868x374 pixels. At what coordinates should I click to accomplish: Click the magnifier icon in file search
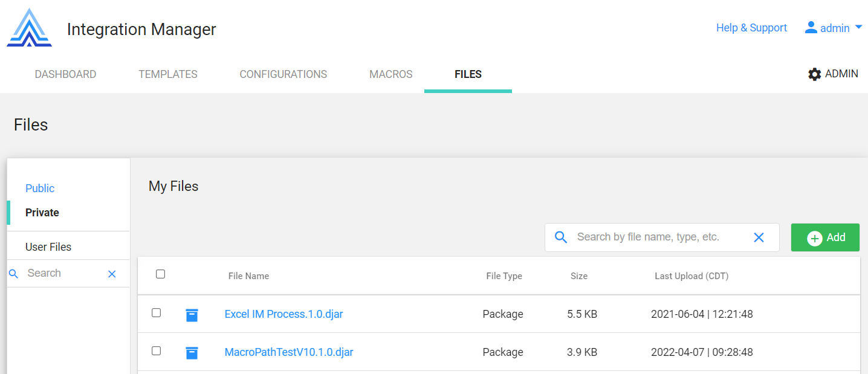[x=561, y=237]
